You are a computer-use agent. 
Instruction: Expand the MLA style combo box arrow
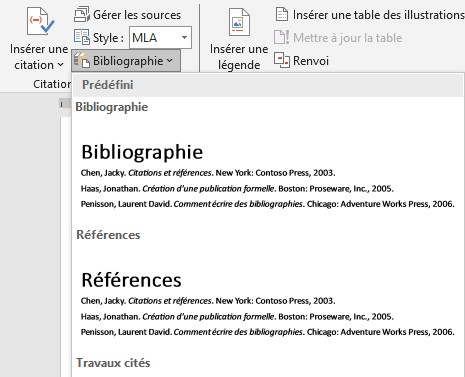(x=184, y=38)
